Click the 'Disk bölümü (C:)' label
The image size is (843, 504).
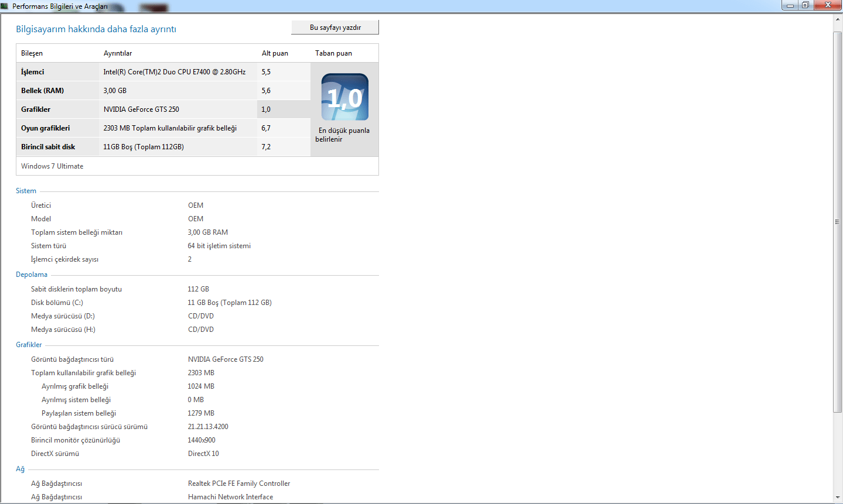pyautogui.click(x=57, y=303)
